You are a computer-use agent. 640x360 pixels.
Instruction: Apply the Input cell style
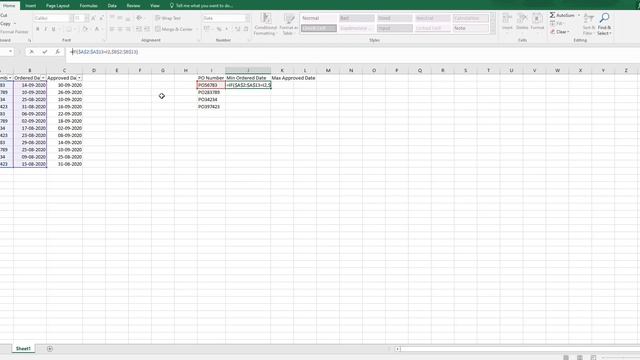pos(395,28)
